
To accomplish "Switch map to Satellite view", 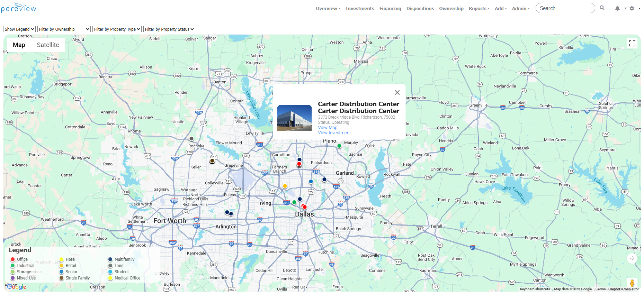I will 48,45.
